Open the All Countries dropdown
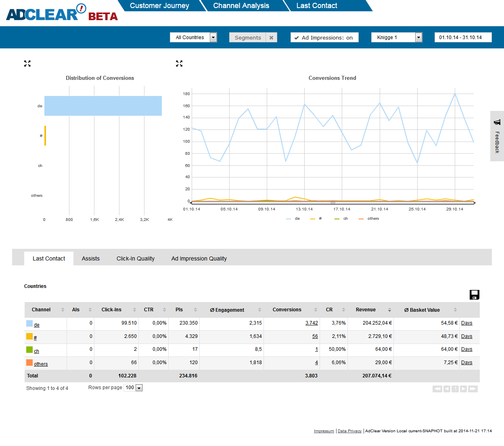 (213, 38)
